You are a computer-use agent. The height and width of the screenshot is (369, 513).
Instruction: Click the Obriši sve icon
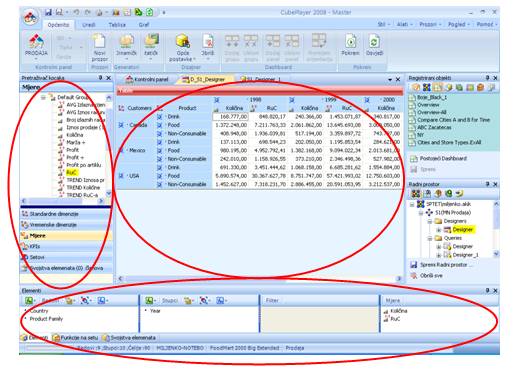414,276
